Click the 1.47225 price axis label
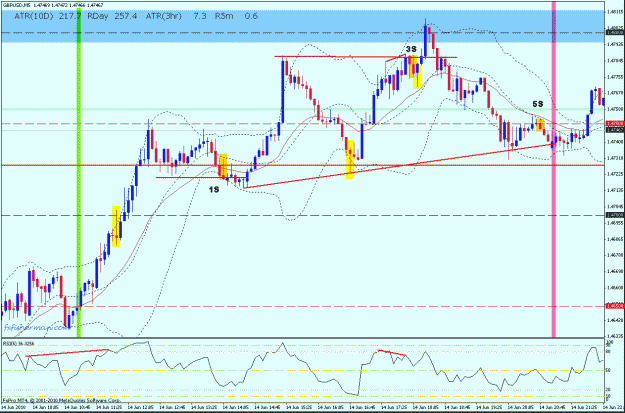The height and width of the screenshot is (413, 625). (x=613, y=174)
